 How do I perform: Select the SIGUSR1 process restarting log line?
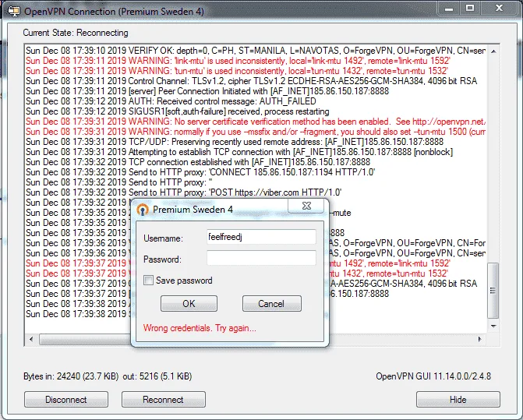click(x=178, y=111)
